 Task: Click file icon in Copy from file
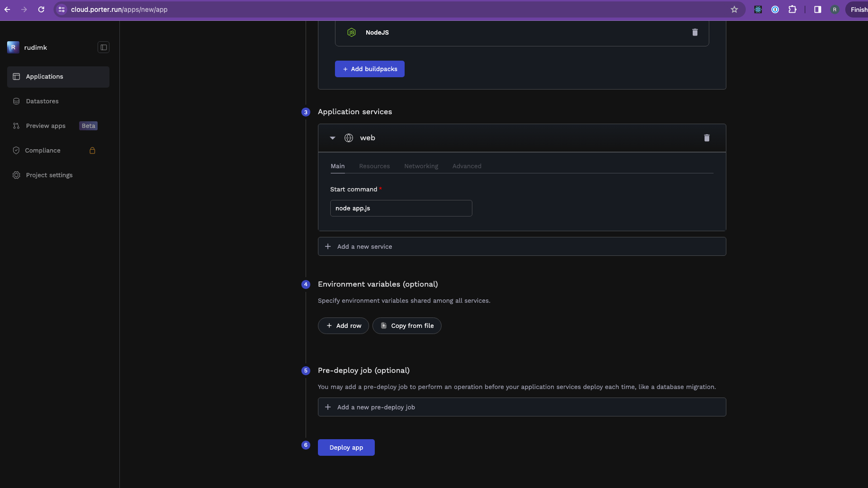click(384, 325)
